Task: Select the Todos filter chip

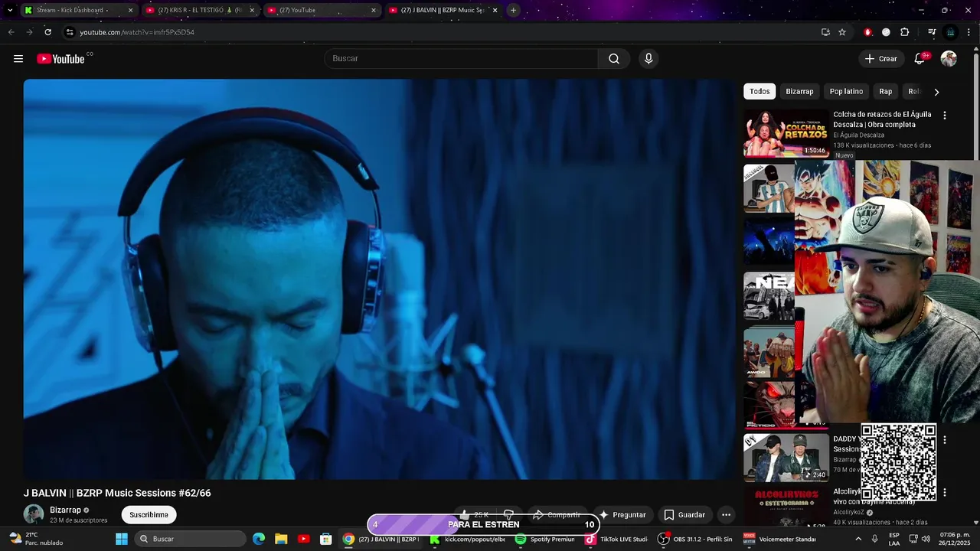Action: click(x=759, y=91)
